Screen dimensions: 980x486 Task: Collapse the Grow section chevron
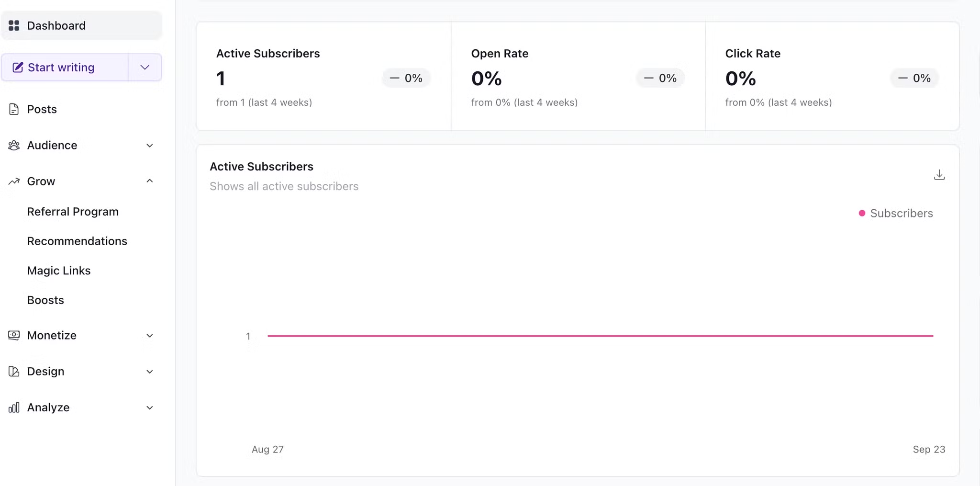click(149, 181)
